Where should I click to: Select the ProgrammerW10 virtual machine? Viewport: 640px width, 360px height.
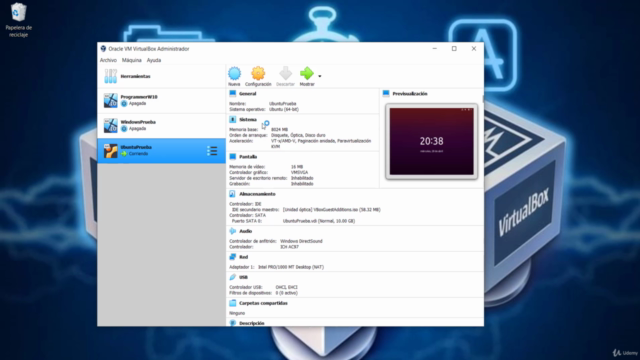point(161,100)
